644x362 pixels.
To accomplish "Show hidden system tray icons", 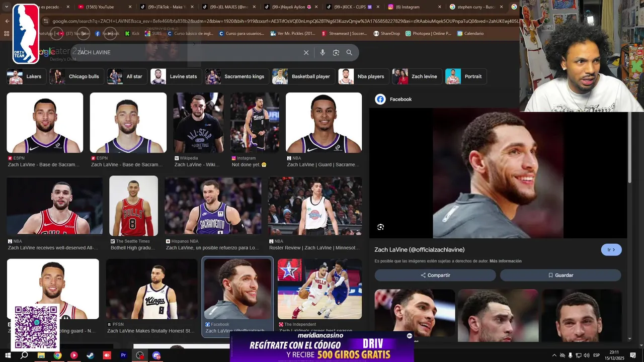I will point(554,355).
